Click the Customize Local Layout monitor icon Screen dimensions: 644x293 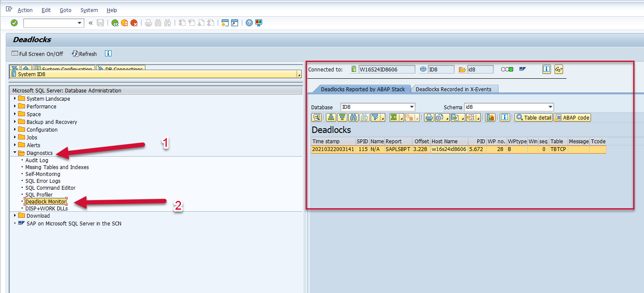tap(259, 23)
